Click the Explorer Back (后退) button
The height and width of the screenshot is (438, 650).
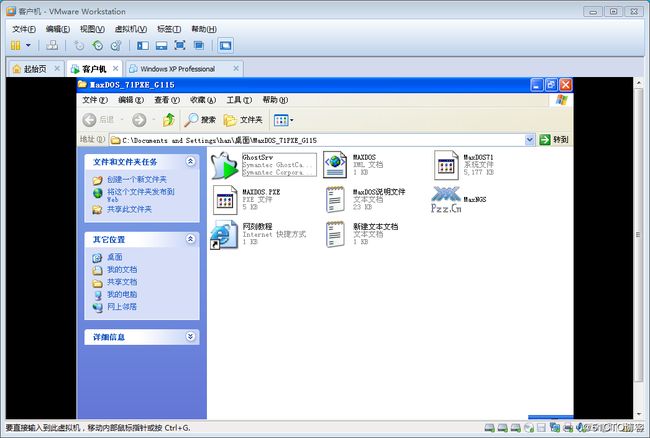(98, 120)
